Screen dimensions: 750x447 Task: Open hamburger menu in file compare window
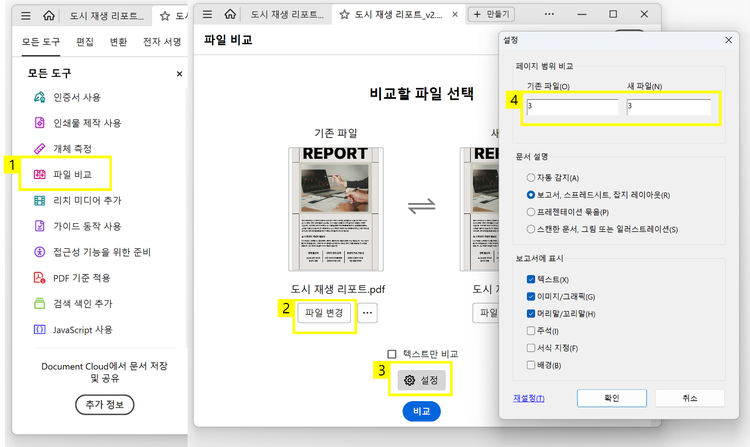[207, 14]
